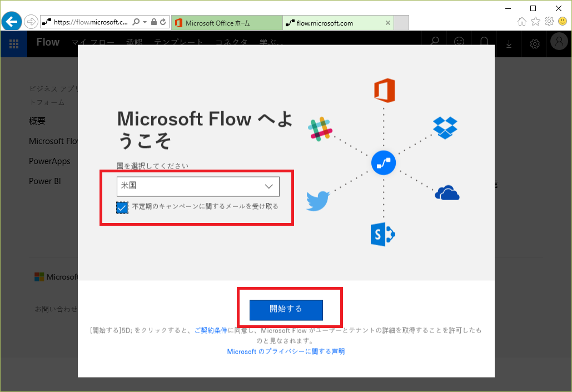Switch to Microsoft Office ホーム tab
Screen dimensions: 572x392
point(227,23)
